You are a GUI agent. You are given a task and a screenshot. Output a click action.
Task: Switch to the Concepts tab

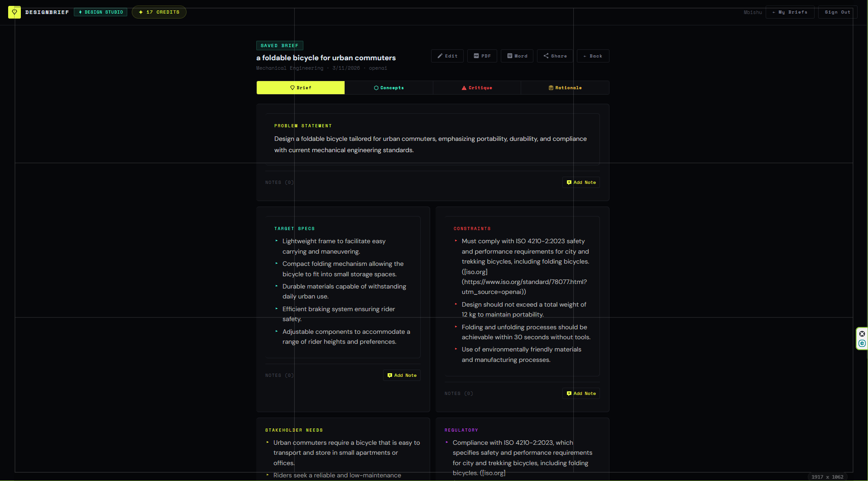click(x=389, y=87)
